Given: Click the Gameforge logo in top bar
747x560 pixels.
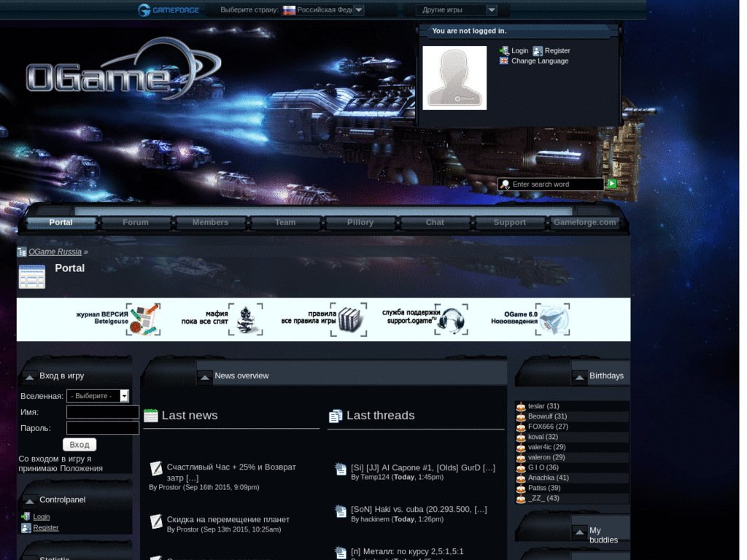Looking at the screenshot, I should click(169, 9).
